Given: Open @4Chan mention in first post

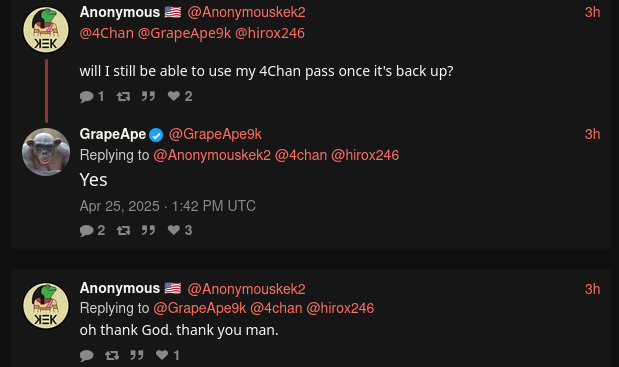Looking at the screenshot, I should (107, 33).
